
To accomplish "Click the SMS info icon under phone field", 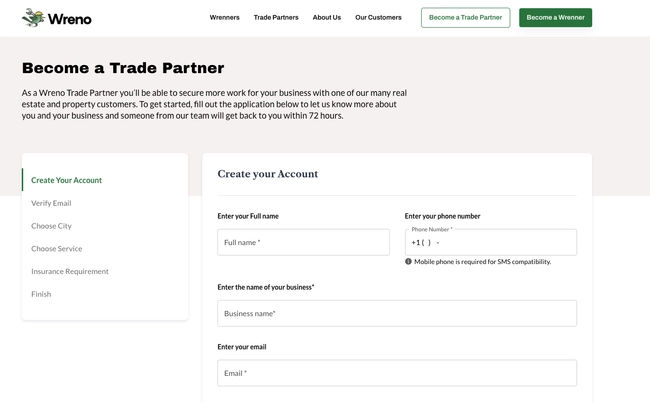I will pos(408,262).
